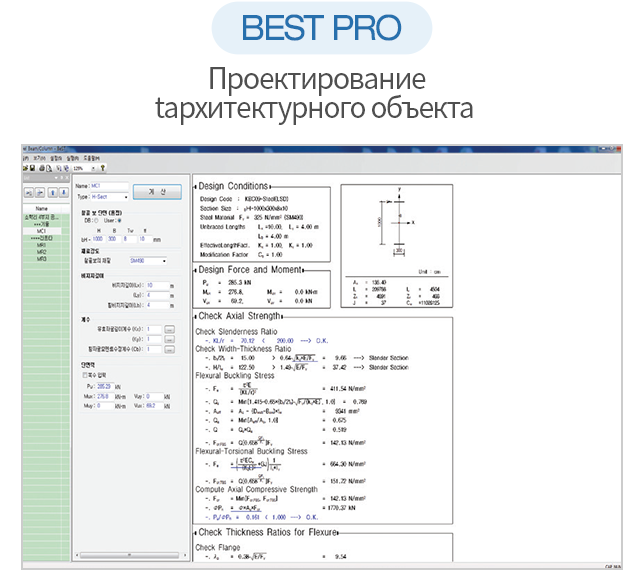Screen dimensions: 644x587
Task: Open the last (help) menu bar item
Action: [x=92, y=158]
